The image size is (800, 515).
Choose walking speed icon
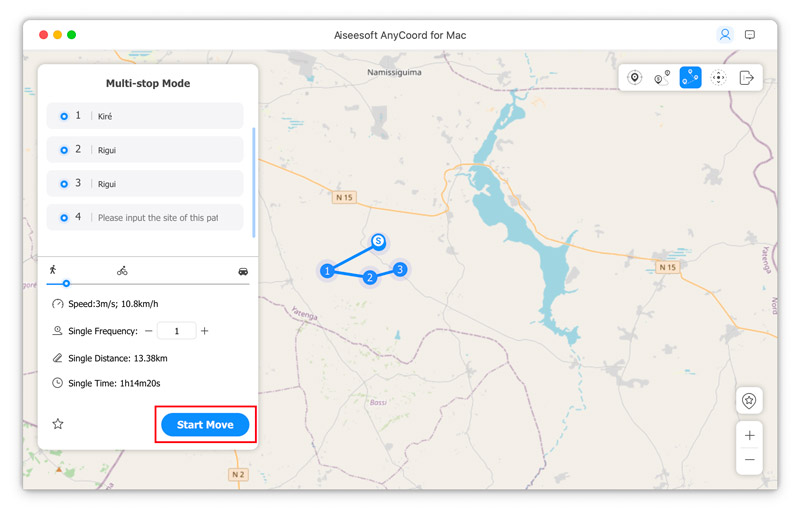(53, 269)
